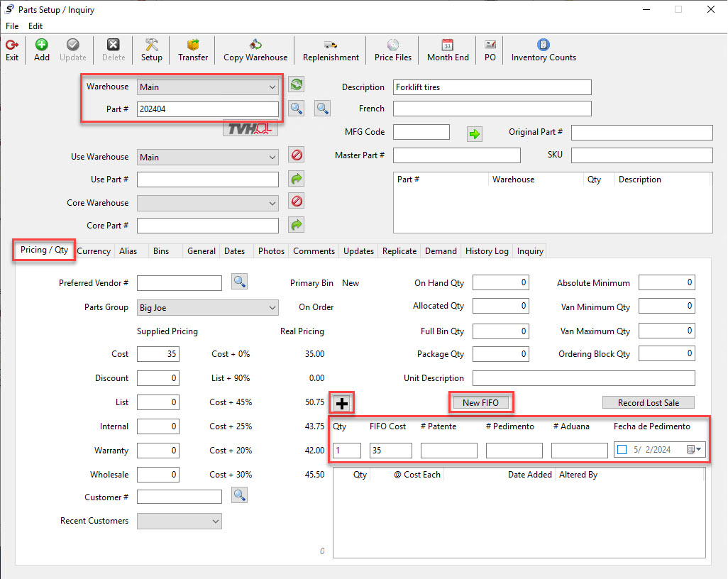Click the Record Lost Sale button

[648, 402]
